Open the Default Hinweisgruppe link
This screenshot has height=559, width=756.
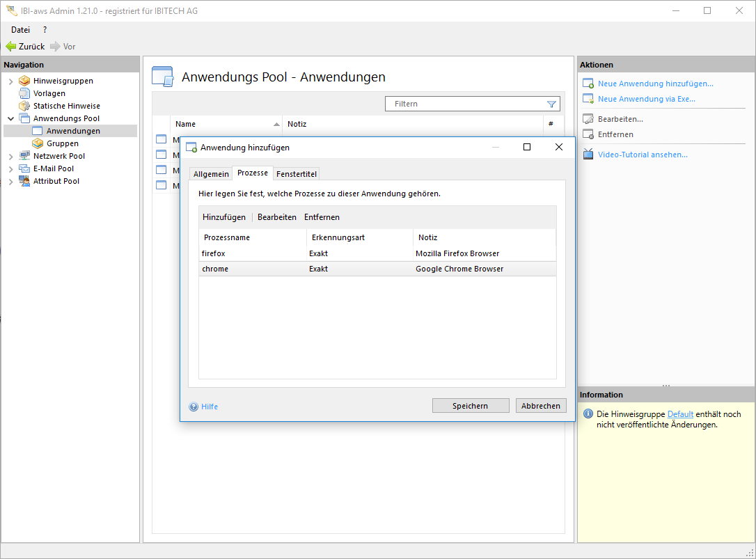coord(680,414)
